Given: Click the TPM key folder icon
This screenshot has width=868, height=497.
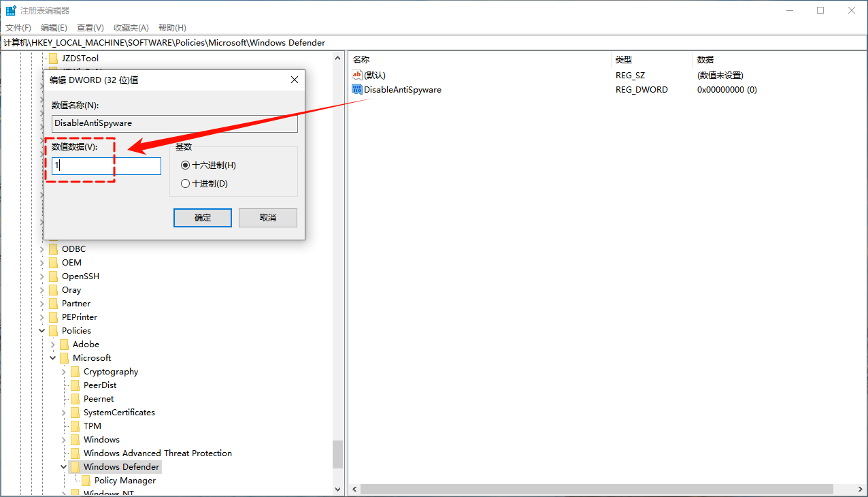Looking at the screenshot, I should (x=75, y=426).
